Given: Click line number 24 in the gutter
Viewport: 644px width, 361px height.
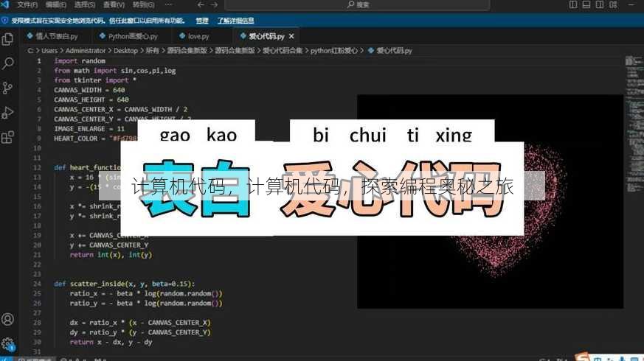Looking at the screenshot, I should pos(37,284).
